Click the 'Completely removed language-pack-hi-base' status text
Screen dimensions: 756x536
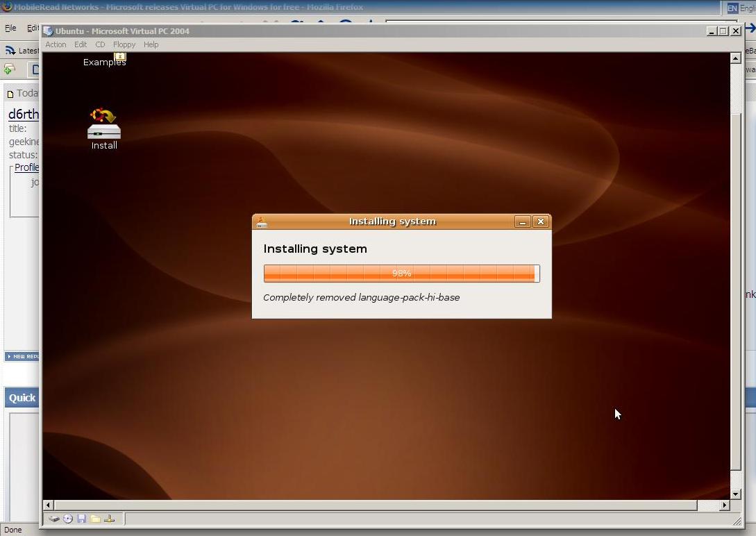pyautogui.click(x=361, y=297)
